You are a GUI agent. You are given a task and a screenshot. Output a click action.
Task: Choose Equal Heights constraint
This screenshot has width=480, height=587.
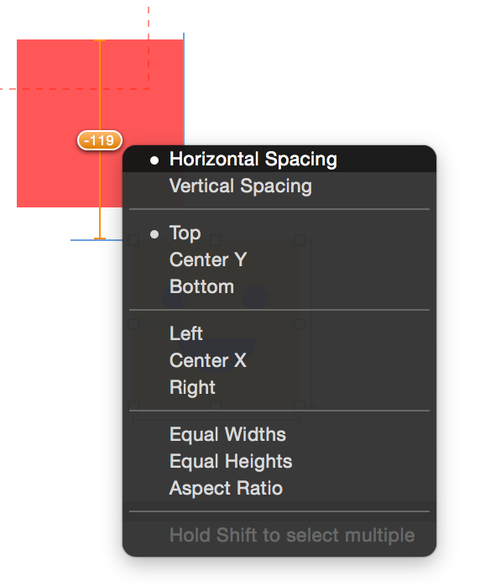[279, 461]
